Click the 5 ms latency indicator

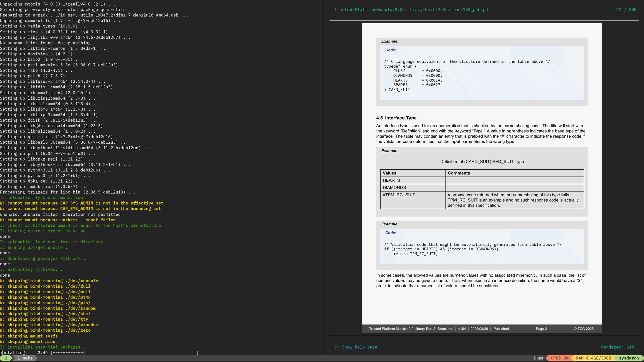tap(538, 358)
